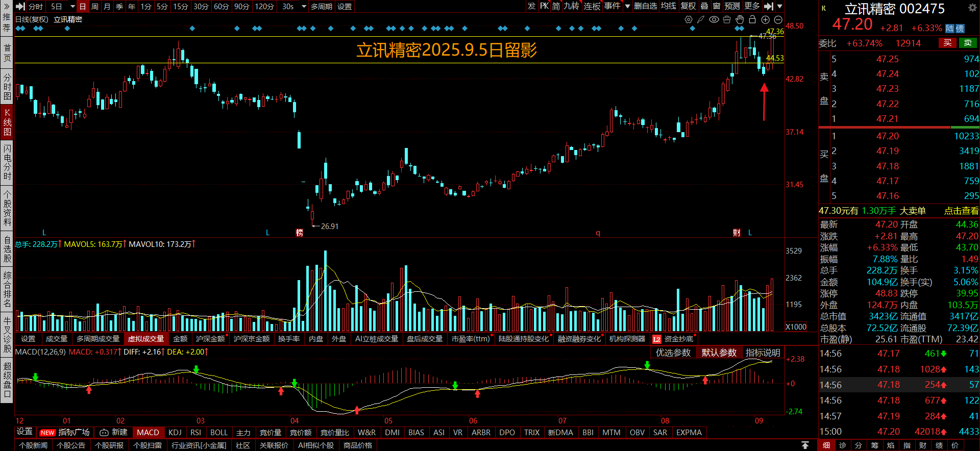Viewport: 980px width, 451px height.
Task: Click the 财 finance marker on chart timeline
Action: pos(737,233)
